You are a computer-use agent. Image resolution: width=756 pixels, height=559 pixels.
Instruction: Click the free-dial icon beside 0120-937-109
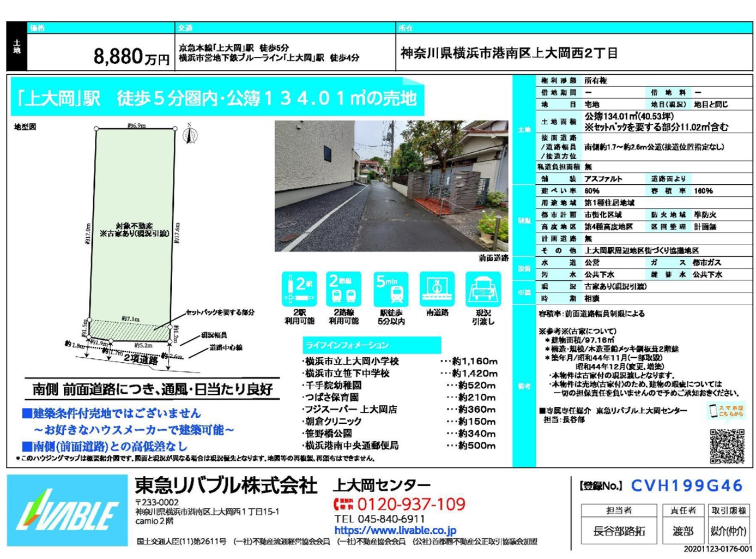point(344,504)
